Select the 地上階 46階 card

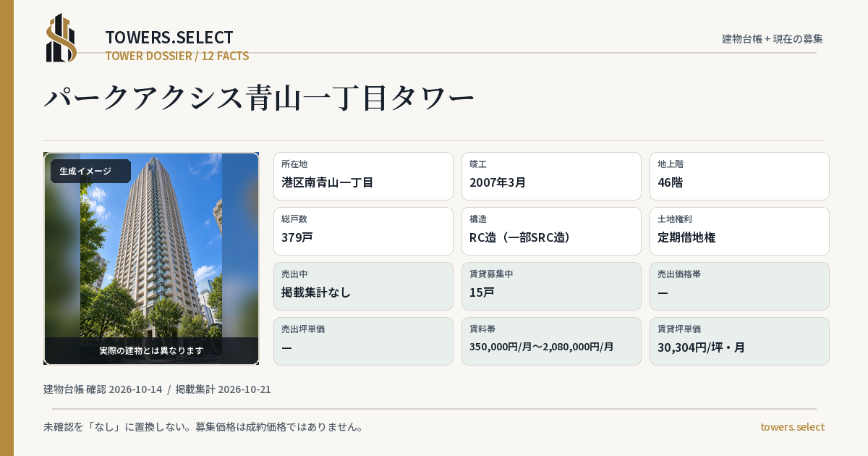739,176
